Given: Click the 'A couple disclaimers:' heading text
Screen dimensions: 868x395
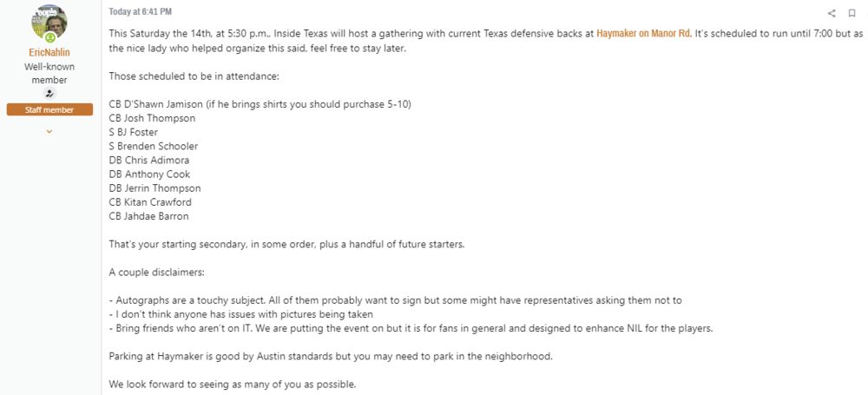Looking at the screenshot, I should point(157,272).
